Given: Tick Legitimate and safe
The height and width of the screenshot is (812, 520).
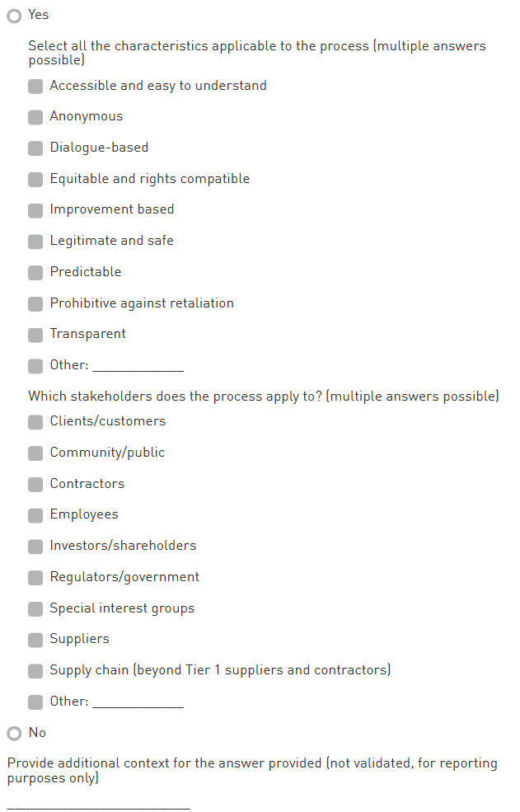Looking at the screenshot, I should tap(35, 242).
